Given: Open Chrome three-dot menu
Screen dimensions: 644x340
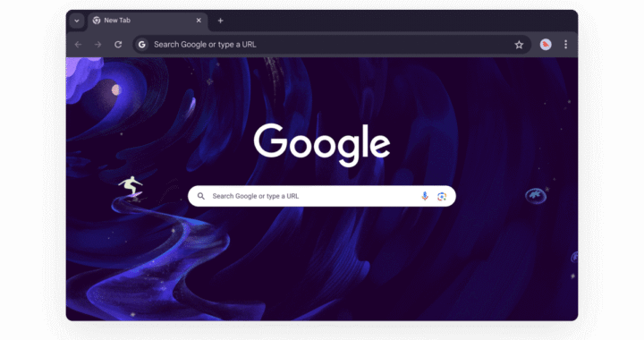Looking at the screenshot, I should (x=565, y=45).
